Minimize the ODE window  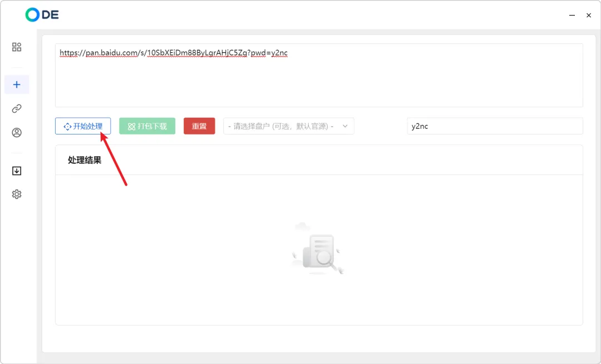572,16
